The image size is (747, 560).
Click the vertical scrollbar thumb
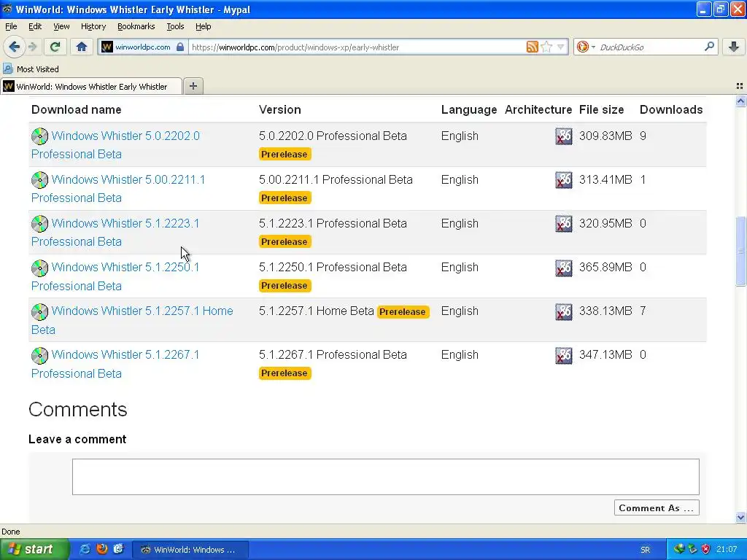pyautogui.click(x=740, y=251)
